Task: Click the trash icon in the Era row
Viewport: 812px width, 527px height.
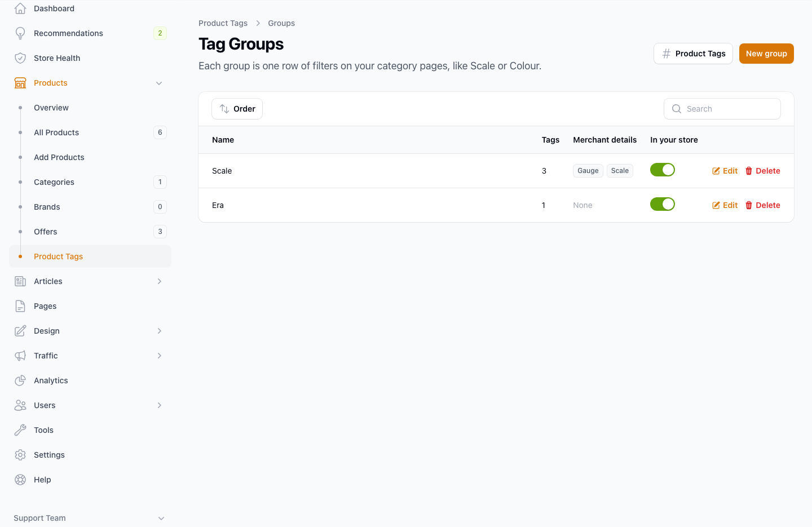Action: [749, 205]
